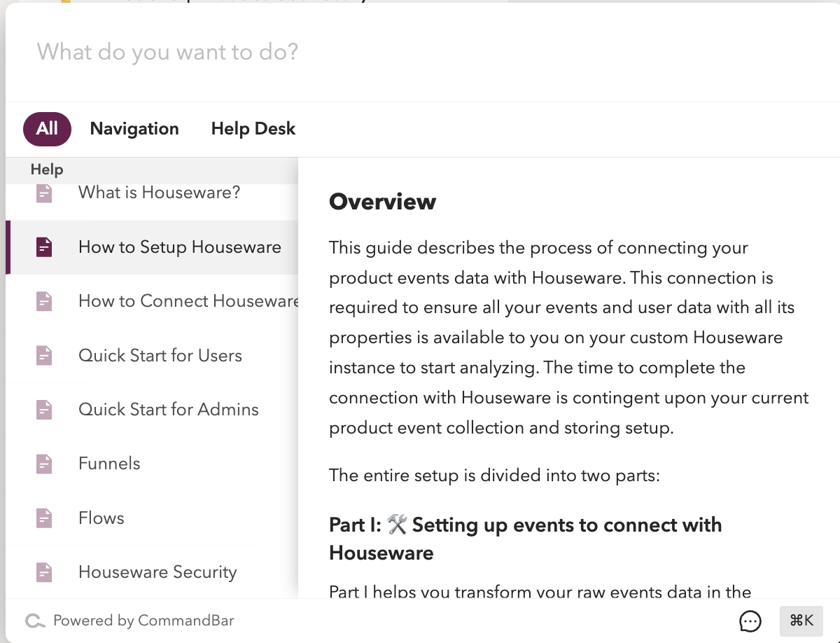Select the All filter tab
Image resolution: width=840 pixels, height=643 pixels.
click(x=47, y=129)
